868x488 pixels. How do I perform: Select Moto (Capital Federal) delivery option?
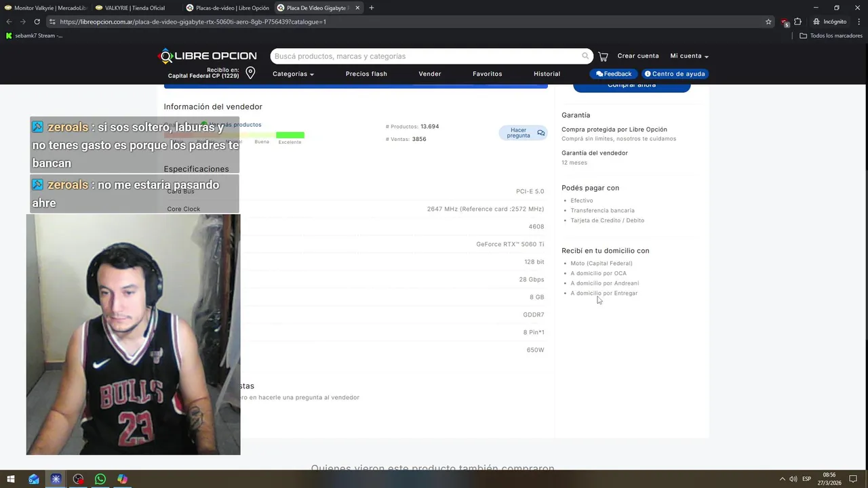click(601, 264)
